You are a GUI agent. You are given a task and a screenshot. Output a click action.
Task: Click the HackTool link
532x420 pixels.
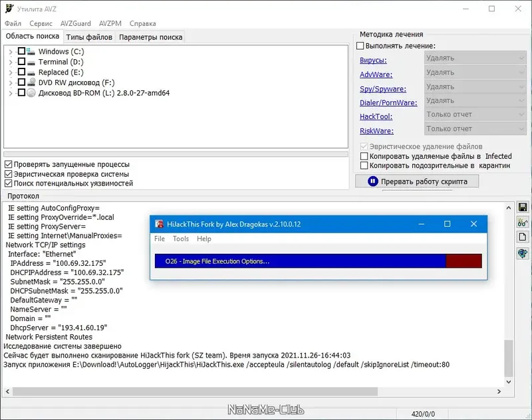(x=376, y=116)
